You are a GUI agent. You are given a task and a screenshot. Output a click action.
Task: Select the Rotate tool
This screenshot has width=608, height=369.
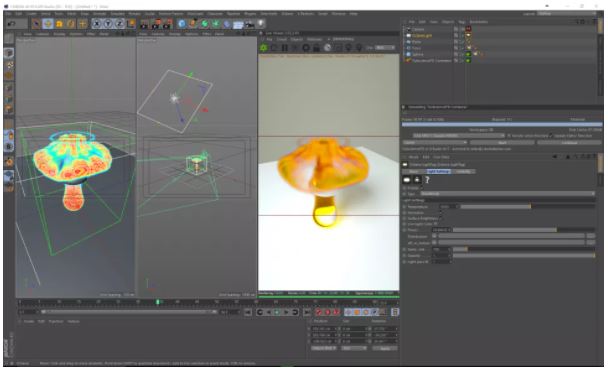pos(71,24)
